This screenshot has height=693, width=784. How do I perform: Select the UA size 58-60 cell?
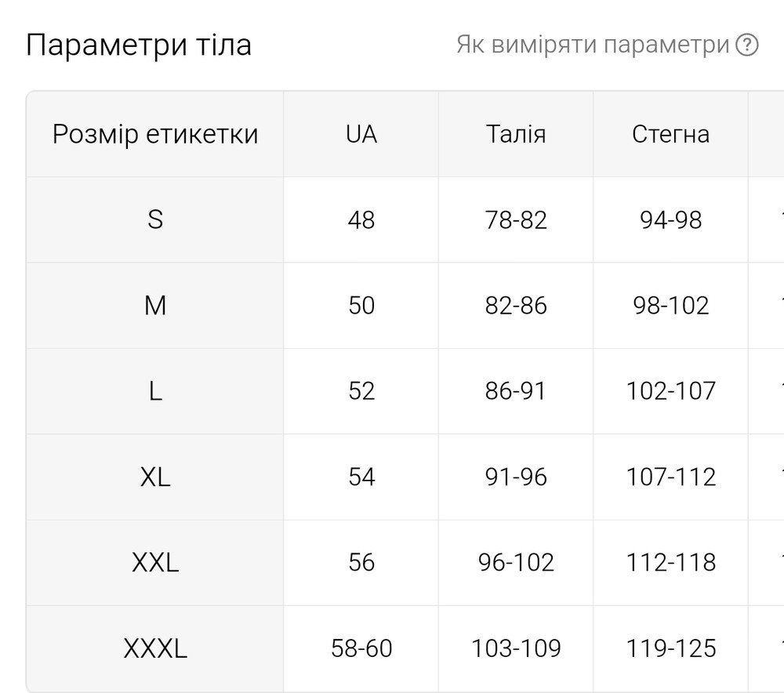[361, 648]
